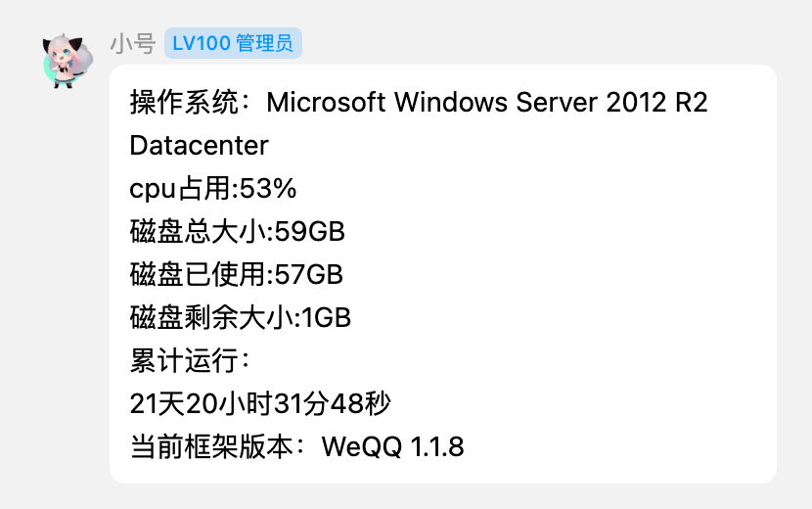The width and height of the screenshot is (812, 509).
Task: Click the 磁盘剩余大小:1GB line
Action: tap(240, 318)
